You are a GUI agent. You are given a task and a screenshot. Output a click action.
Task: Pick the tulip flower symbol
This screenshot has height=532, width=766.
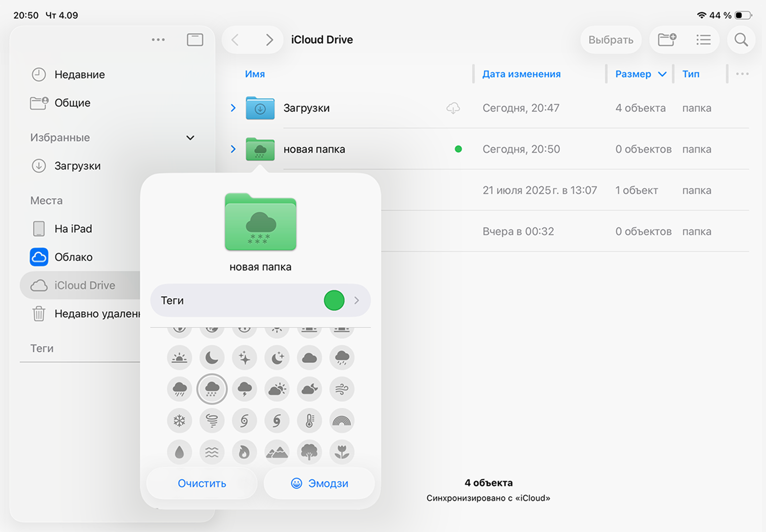pos(342,452)
